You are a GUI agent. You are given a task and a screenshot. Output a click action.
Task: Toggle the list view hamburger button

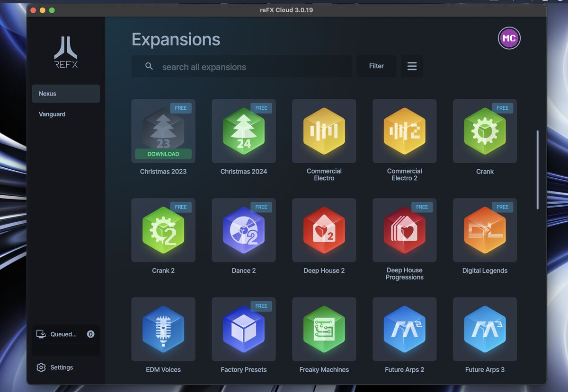pos(412,66)
